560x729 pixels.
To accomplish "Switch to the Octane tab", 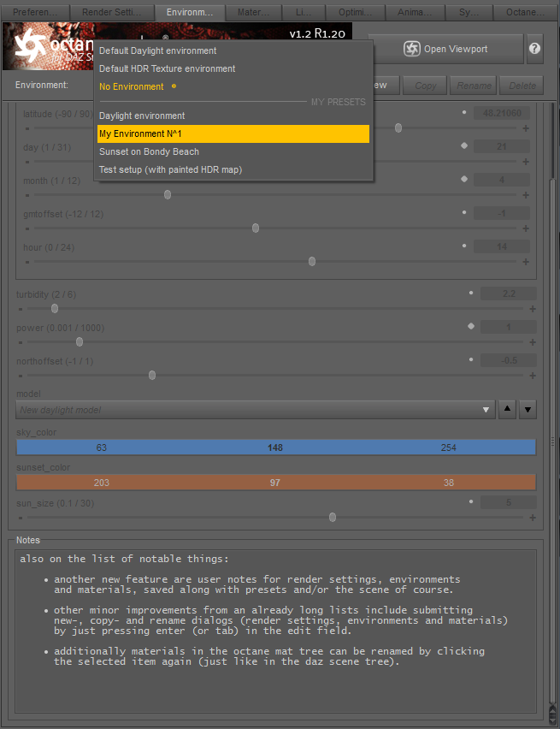I will 525,12.
